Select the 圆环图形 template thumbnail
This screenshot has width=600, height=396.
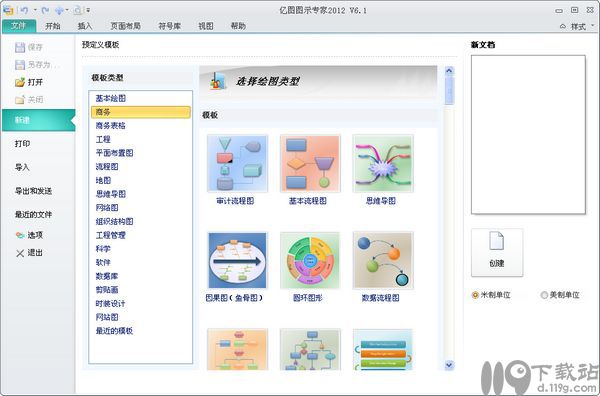click(310, 260)
